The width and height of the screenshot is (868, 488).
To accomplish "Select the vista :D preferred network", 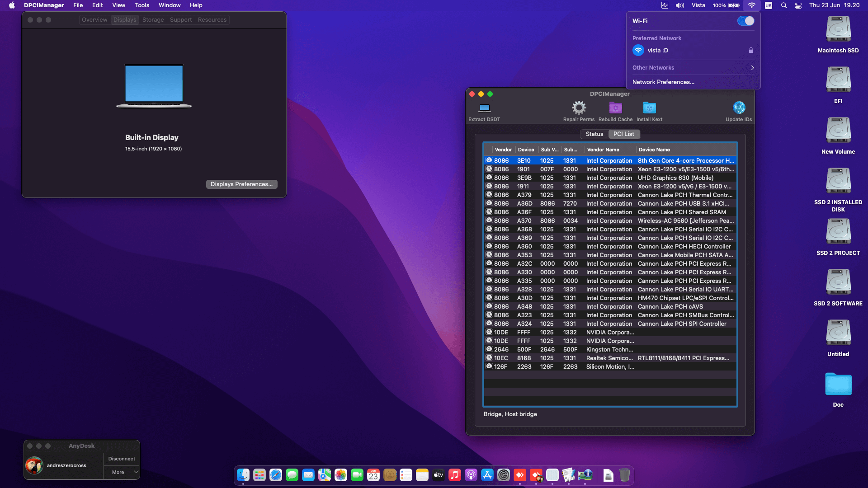I will coord(693,50).
